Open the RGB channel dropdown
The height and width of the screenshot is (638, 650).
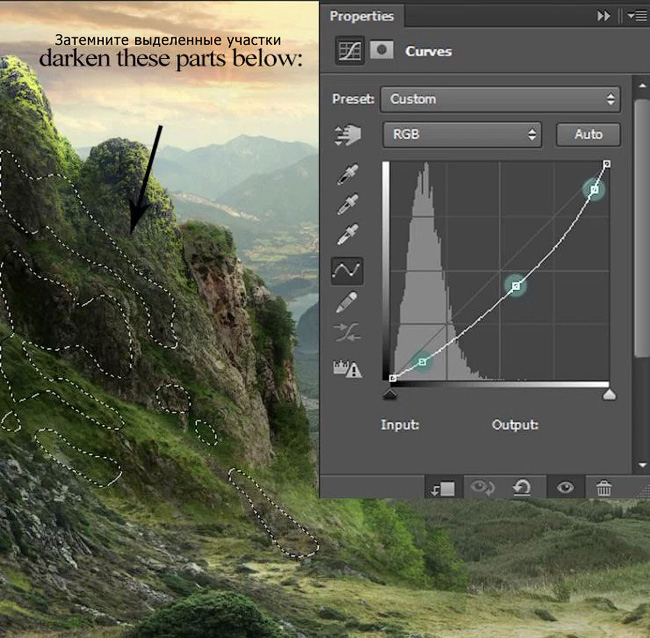pyautogui.click(x=462, y=134)
